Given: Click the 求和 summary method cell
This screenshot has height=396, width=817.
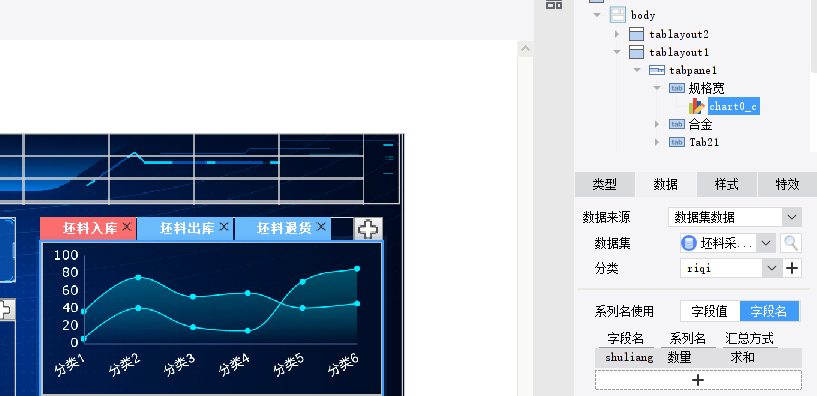Looking at the screenshot, I should [742, 357].
